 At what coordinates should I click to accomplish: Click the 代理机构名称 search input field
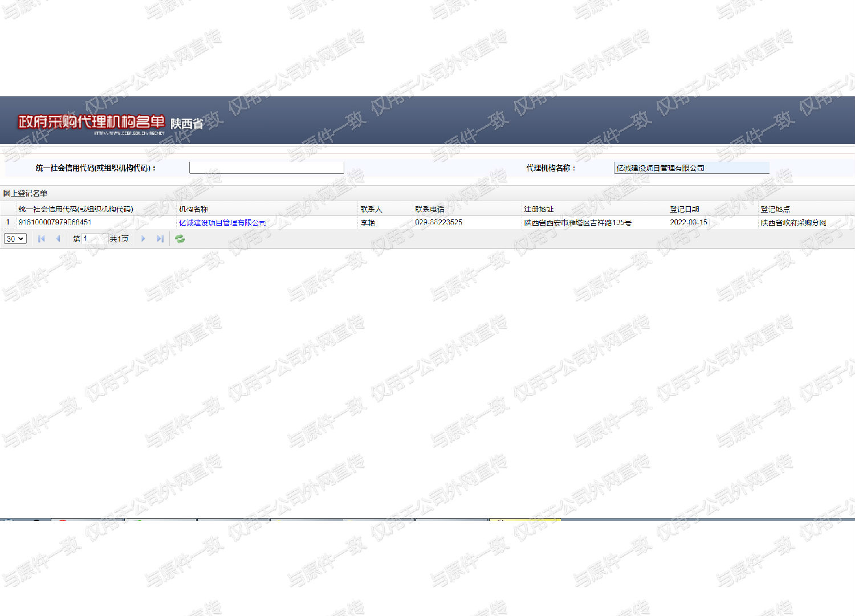click(x=691, y=168)
